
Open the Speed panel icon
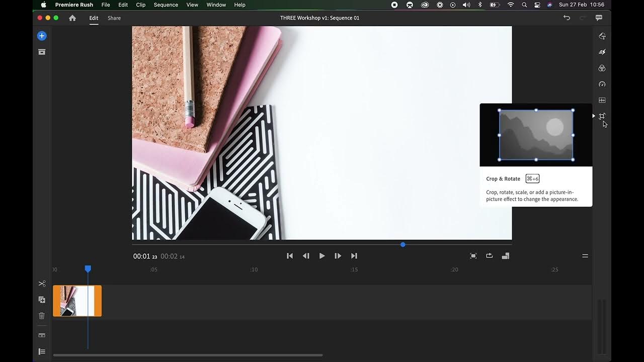pyautogui.click(x=602, y=84)
